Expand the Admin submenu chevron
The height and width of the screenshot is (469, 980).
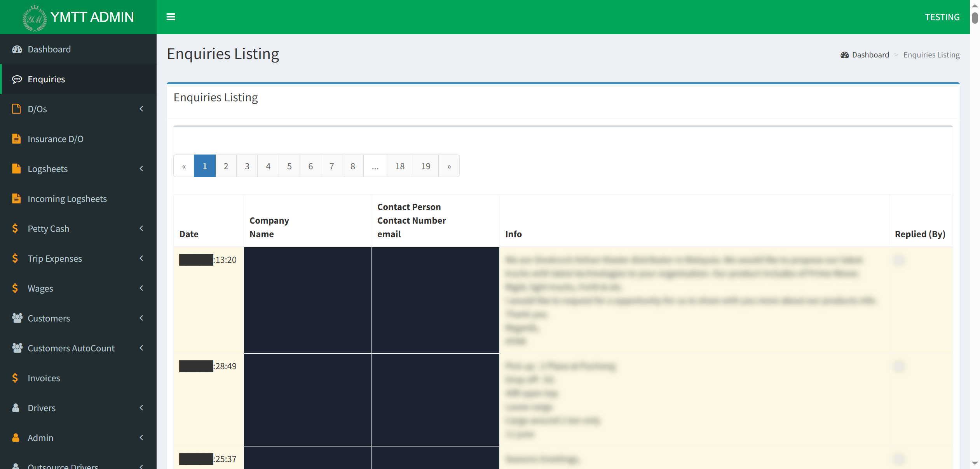click(x=141, y=438)
